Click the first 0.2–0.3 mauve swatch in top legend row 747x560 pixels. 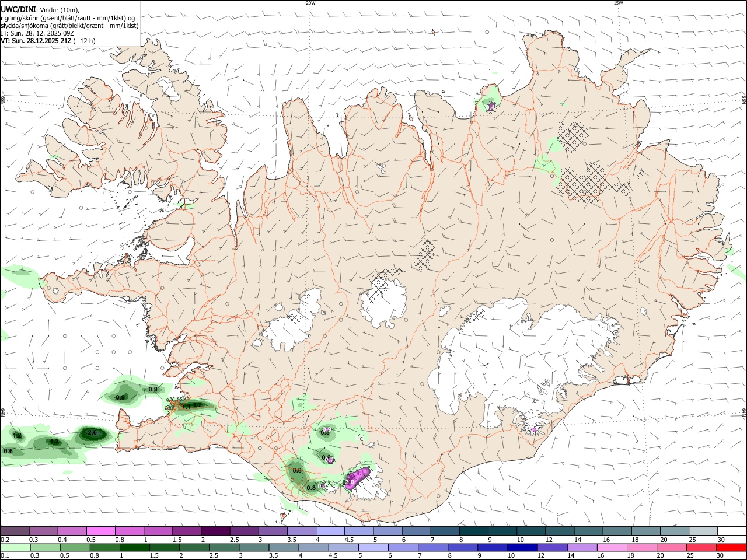[15, 531]
